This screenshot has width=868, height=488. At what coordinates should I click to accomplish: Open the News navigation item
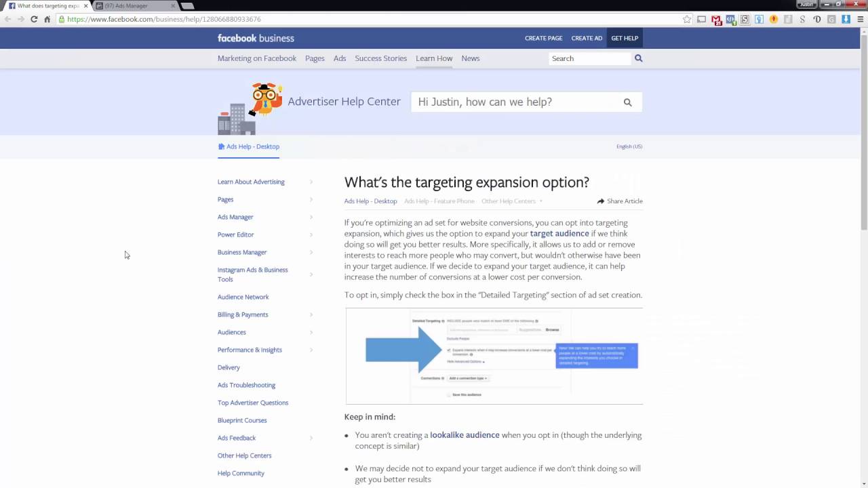pos(471,58)
